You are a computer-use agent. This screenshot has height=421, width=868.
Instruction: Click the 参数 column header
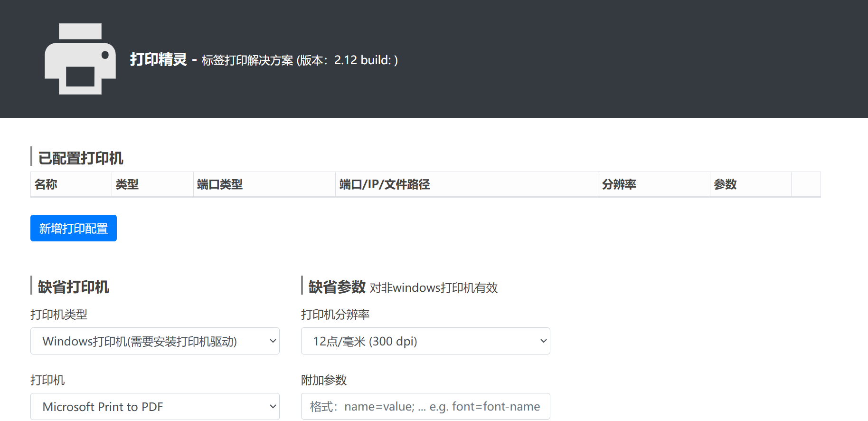tap(725, 184)
